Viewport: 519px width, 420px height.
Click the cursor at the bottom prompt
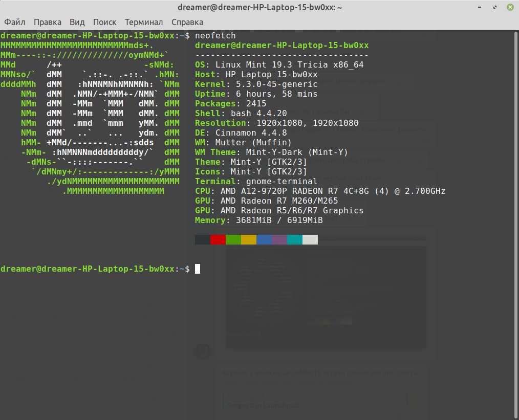(198, 269)
